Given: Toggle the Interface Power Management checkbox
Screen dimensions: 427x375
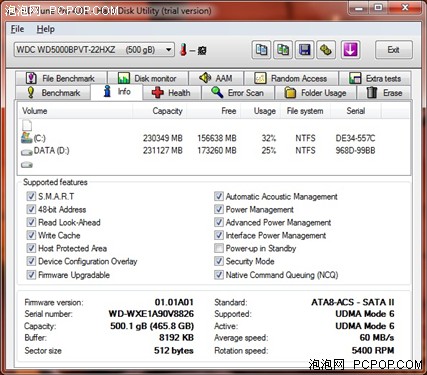Looking at the screenshot, I should [x=219, y=235].
